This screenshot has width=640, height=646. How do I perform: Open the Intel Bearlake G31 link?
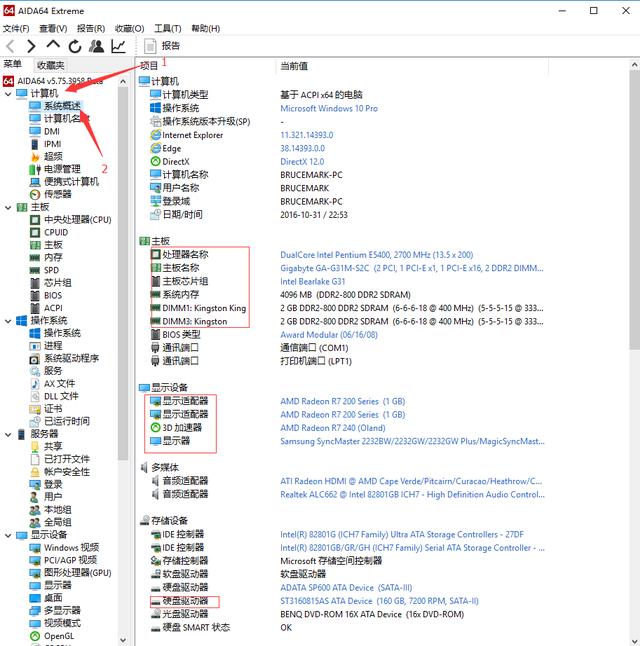tap(312, 281)
